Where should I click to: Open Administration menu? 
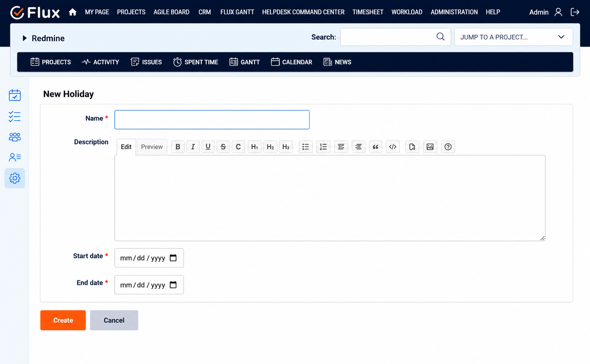(x=454, y=12)
